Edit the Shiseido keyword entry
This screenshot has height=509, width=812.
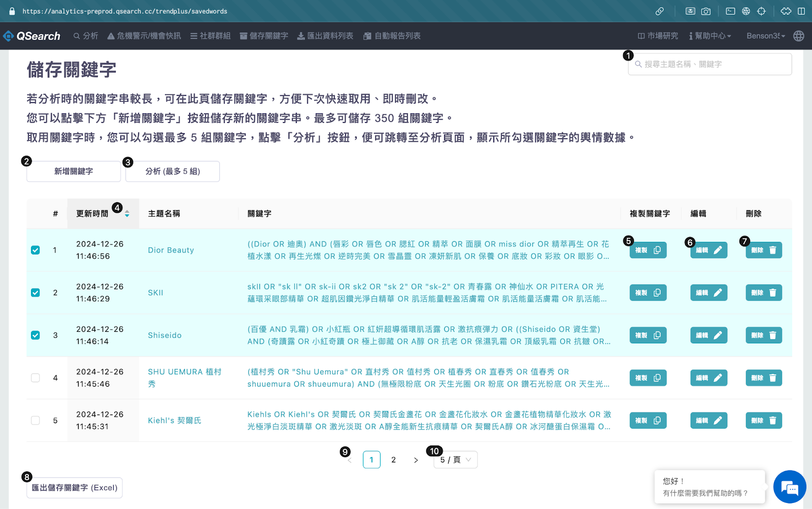[x=708, y=335]
